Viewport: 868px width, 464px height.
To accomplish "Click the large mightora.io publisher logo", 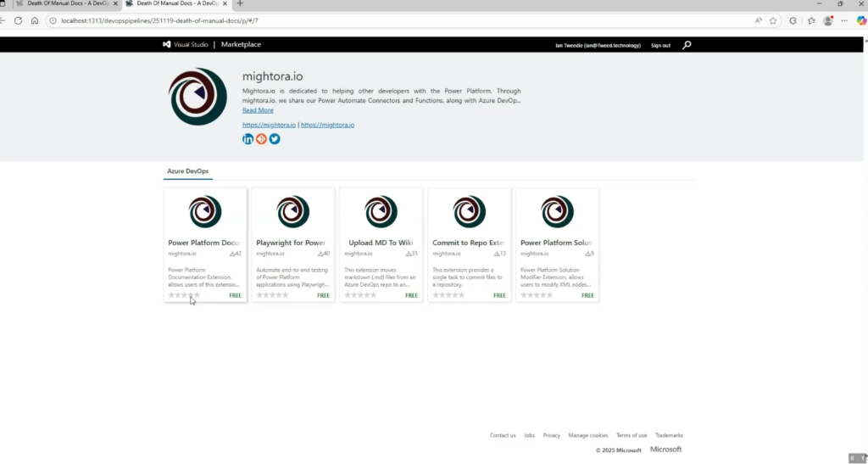I will point(198,97).
